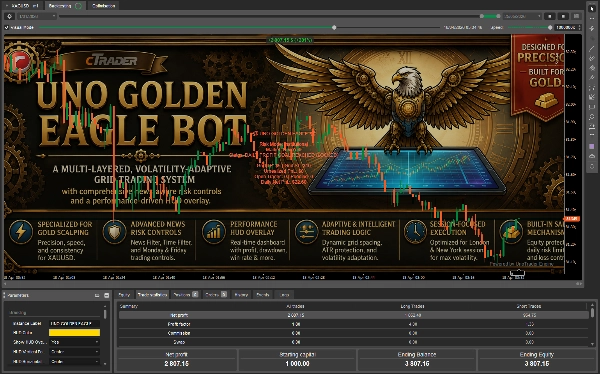
Task: Click the Parameters panel vertical scrollbar
Action: tap(105, 313)
